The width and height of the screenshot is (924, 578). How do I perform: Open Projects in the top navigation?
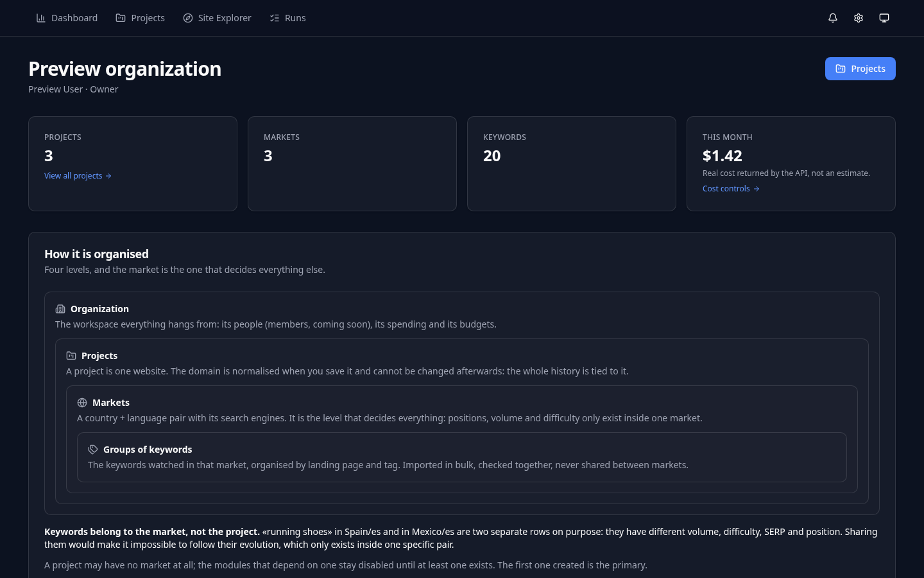(140, 18)
